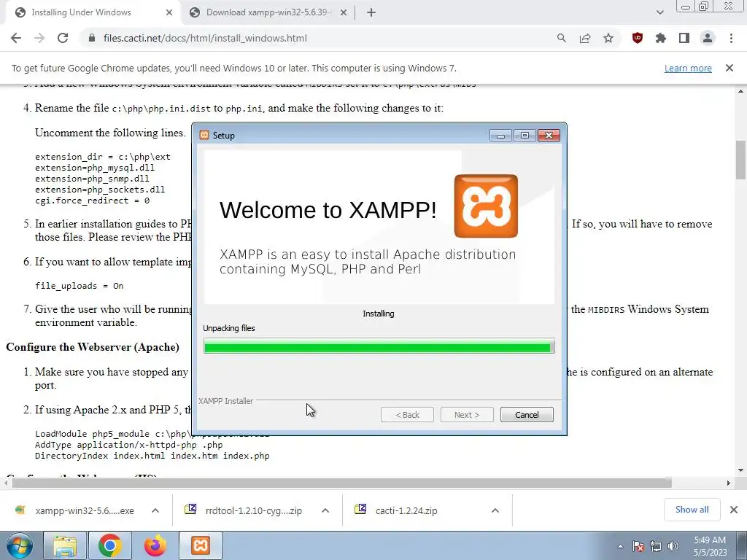This screenshot has width=747, height=560.
Task: Expand options for xampp-win32 exe download
Action: pyautogui.click(x=155, y=510)
